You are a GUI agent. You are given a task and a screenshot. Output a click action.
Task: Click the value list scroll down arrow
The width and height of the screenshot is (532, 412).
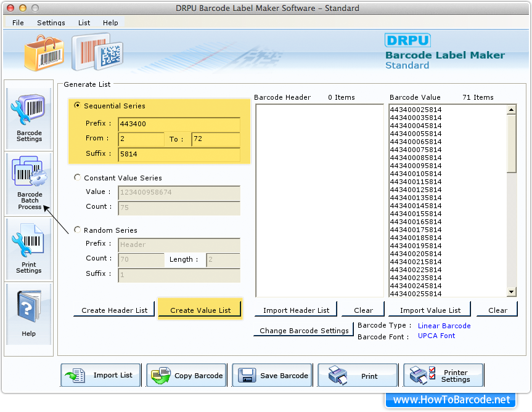(x=511, y=291)
